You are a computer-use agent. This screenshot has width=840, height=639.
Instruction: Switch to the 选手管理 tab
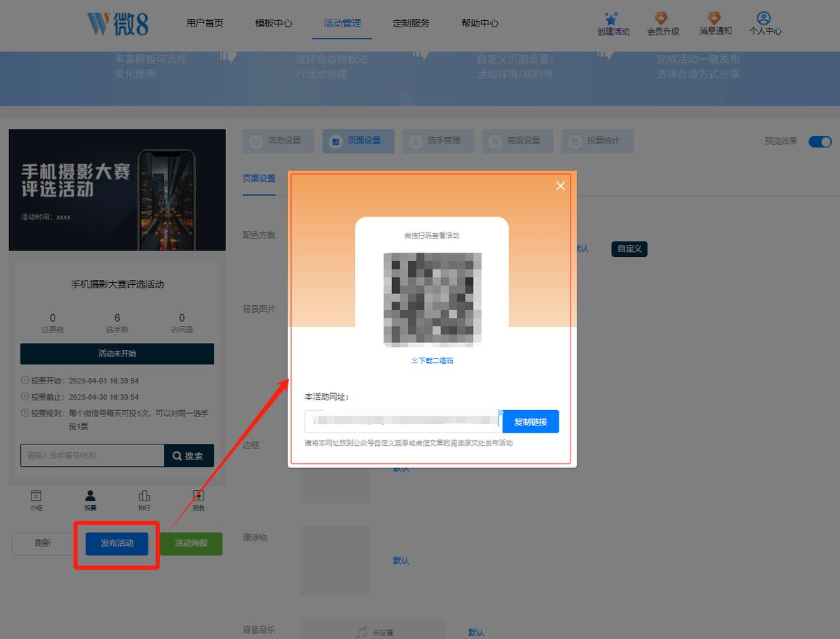pos(438,141)
